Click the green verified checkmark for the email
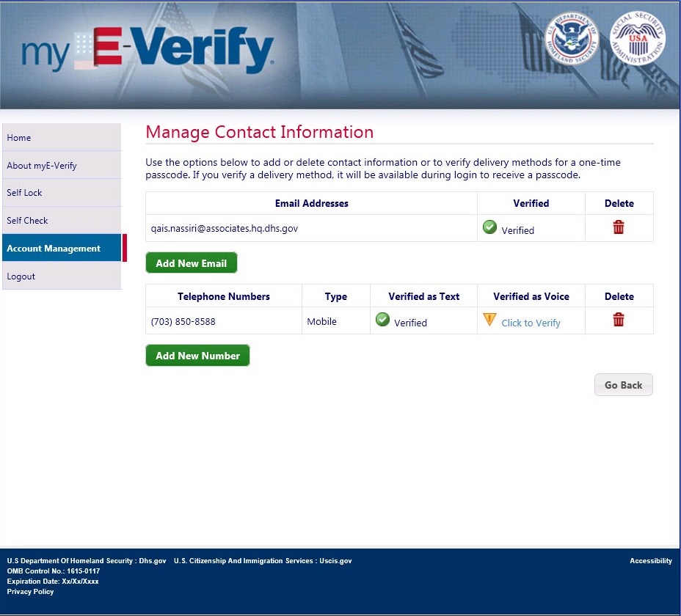681x616 pixels. [489, 227]
